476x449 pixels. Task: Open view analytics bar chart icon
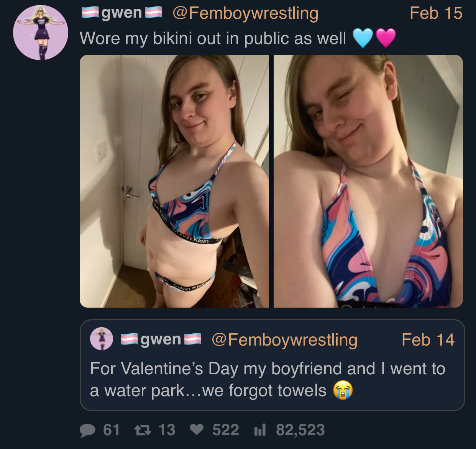[260, 430]
